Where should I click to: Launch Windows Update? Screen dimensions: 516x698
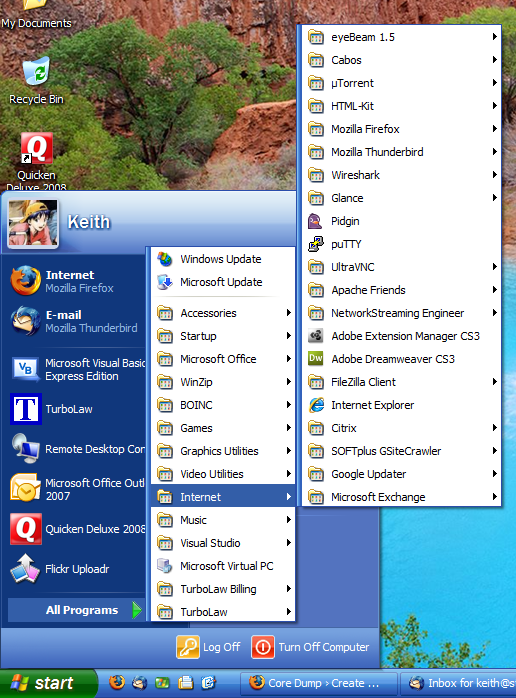click(223, 259)
